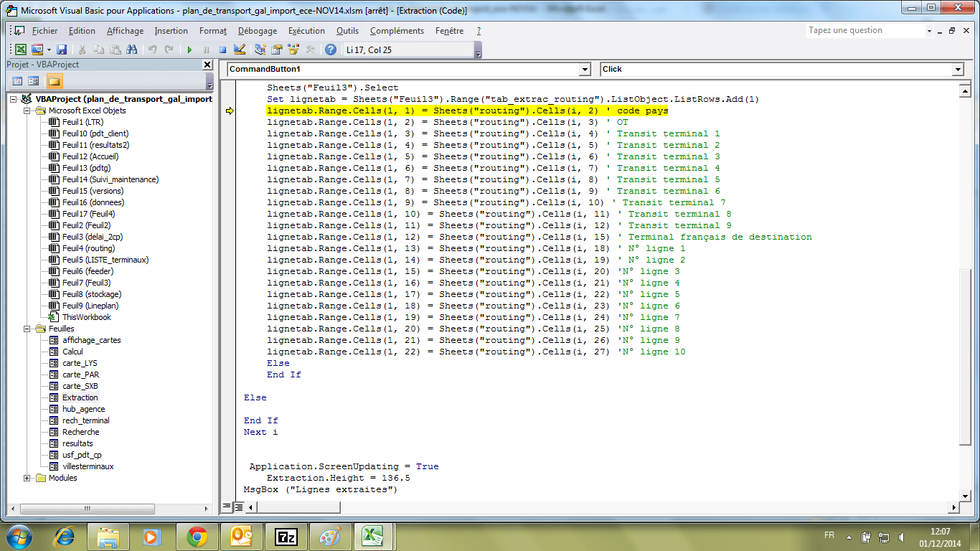980x551 pixels.
Task: Click the binoculars Find icon
Action: point(131,50)
